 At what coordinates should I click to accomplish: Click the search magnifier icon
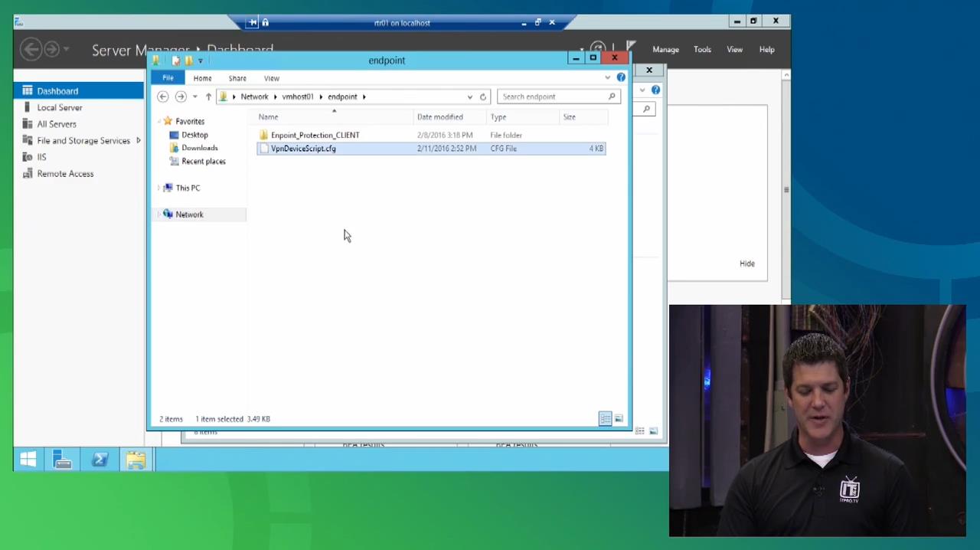coord(612,97)
